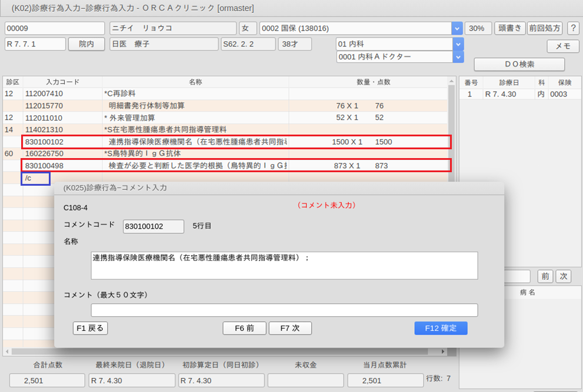Select the /c input code cell

[x=36, y=178]
